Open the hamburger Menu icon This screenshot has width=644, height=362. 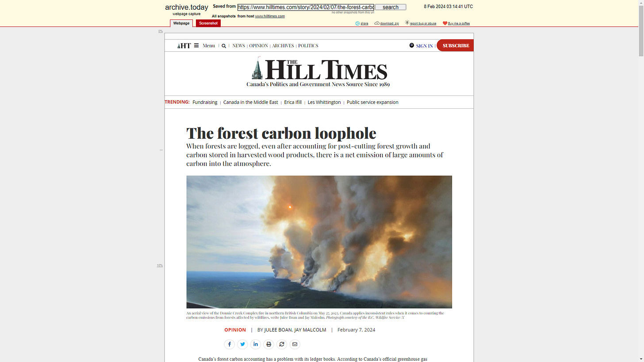pyautogui.click(x=196, y=46)
